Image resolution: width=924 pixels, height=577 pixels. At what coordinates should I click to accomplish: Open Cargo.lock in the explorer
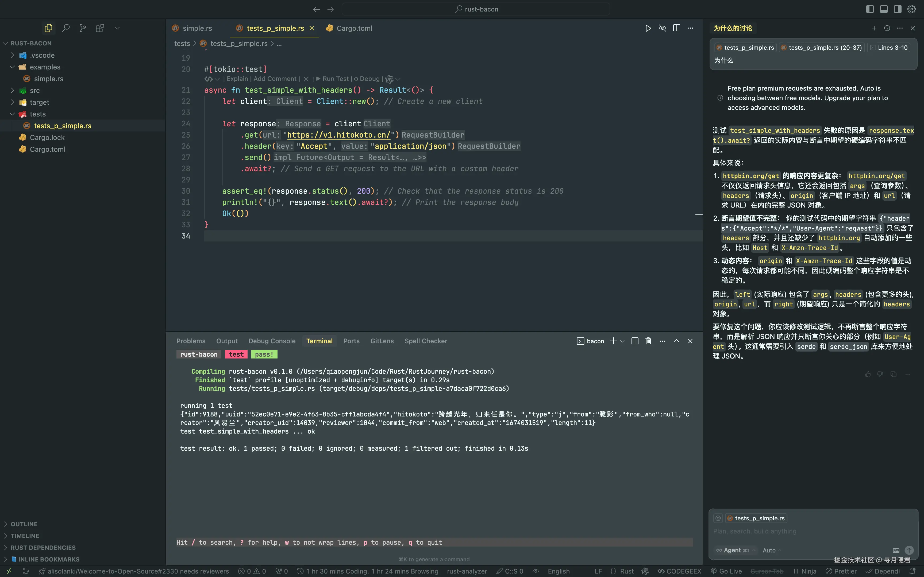click(x=47, y=137)
